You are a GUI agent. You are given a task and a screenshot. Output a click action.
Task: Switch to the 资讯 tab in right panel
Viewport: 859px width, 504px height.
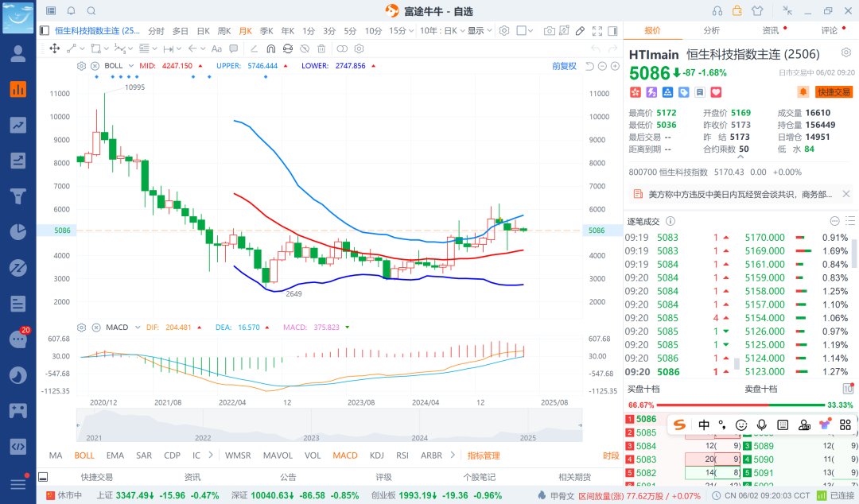[771, 31]
